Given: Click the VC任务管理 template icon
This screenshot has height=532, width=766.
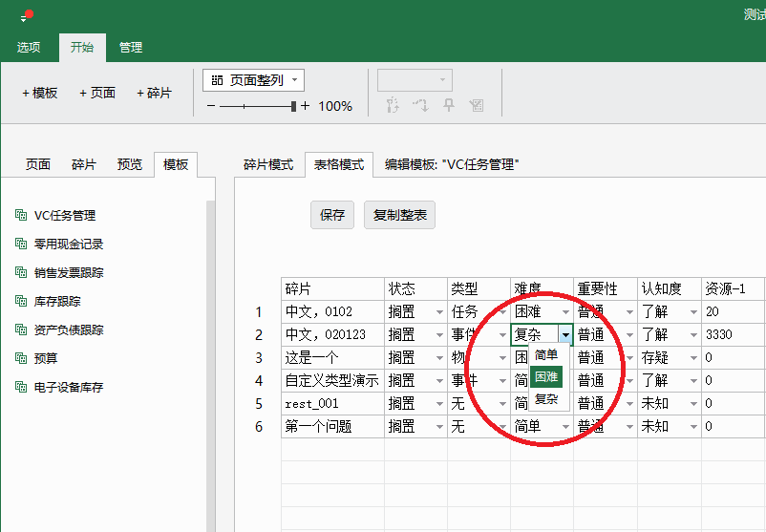Looking at the screenshot, I should point(21,215).
